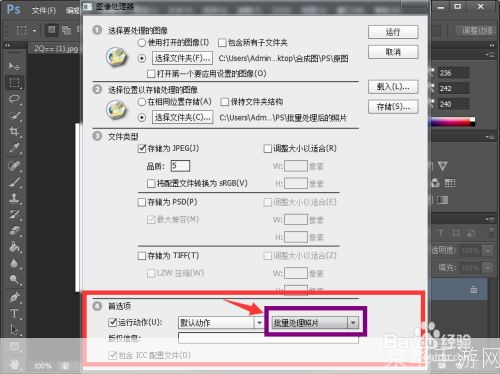Select the Paint Bucket tool
Screen dimensions: 500x374
pyautogui.click(x=14, y=247)
